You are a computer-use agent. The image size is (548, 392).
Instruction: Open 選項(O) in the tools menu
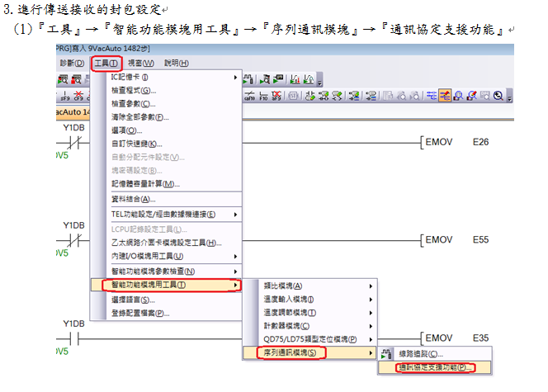(126, 130)
